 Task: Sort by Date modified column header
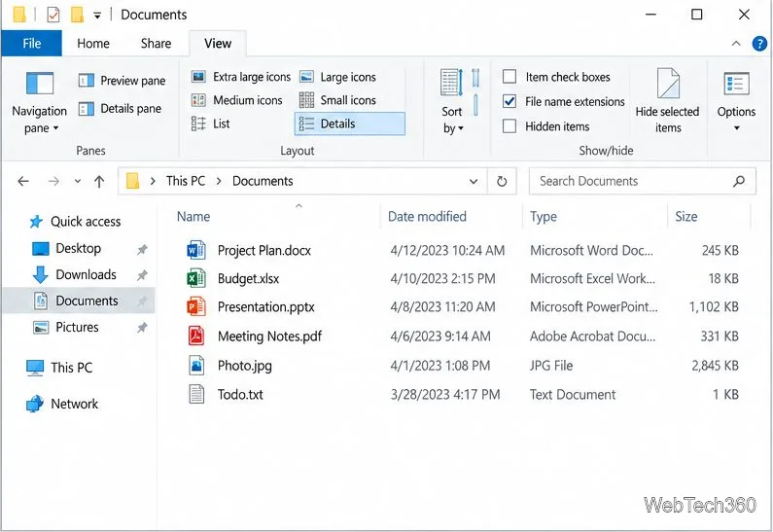427,217
